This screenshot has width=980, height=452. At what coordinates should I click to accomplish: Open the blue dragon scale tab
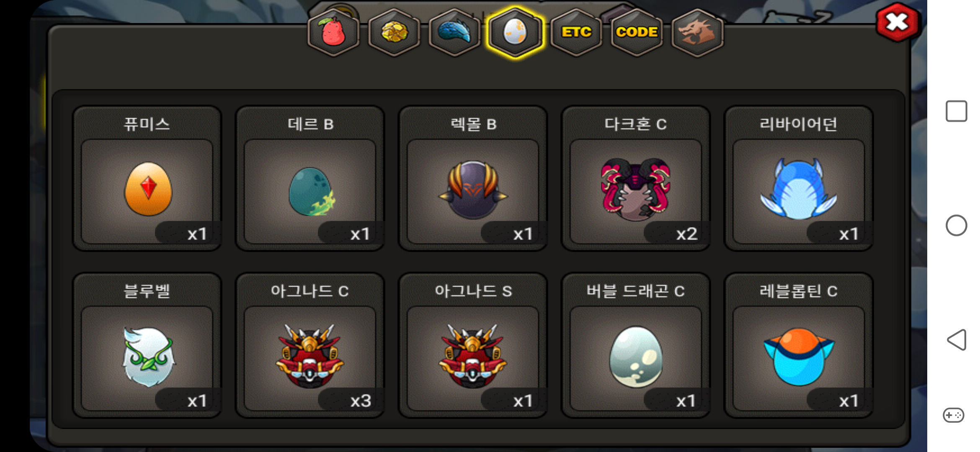[x=454, y=32]
